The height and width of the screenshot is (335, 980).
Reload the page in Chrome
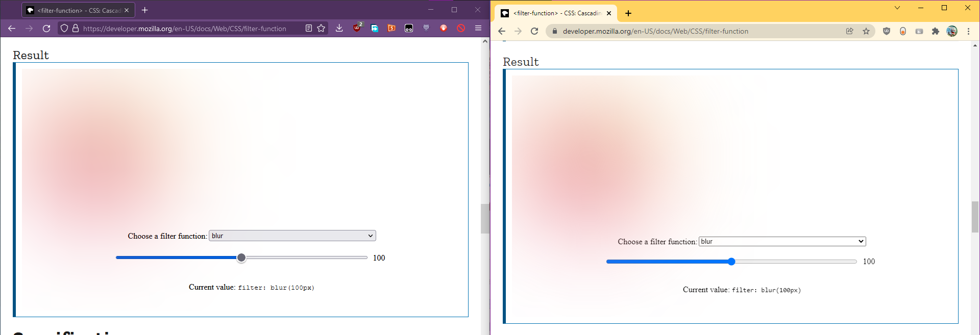534,31
